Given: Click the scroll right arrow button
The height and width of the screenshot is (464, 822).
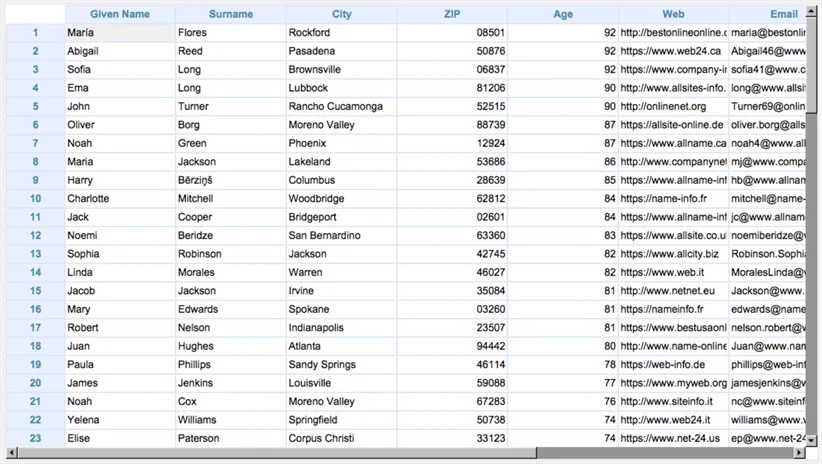Looking at the screenshot, I should 799,452.
